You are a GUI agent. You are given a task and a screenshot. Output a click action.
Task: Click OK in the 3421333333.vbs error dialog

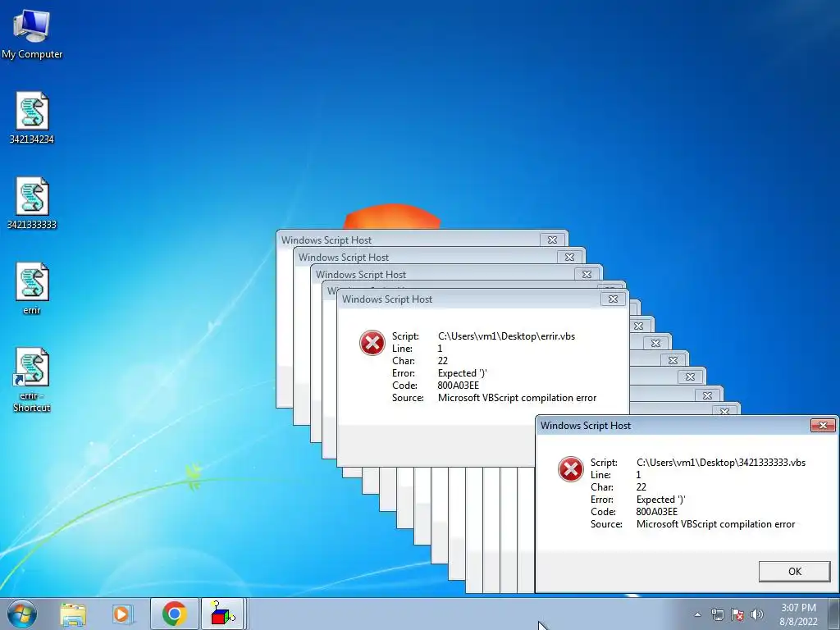(794, 572)
